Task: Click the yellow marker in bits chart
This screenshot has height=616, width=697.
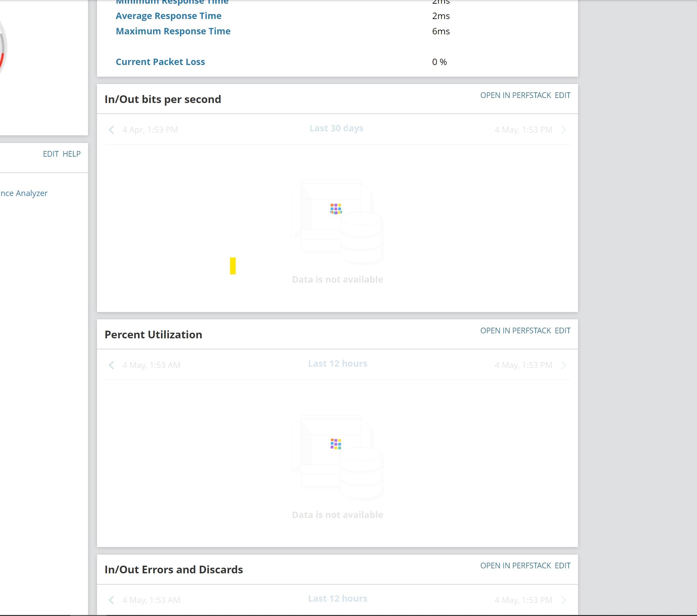Action: (233, 266)
